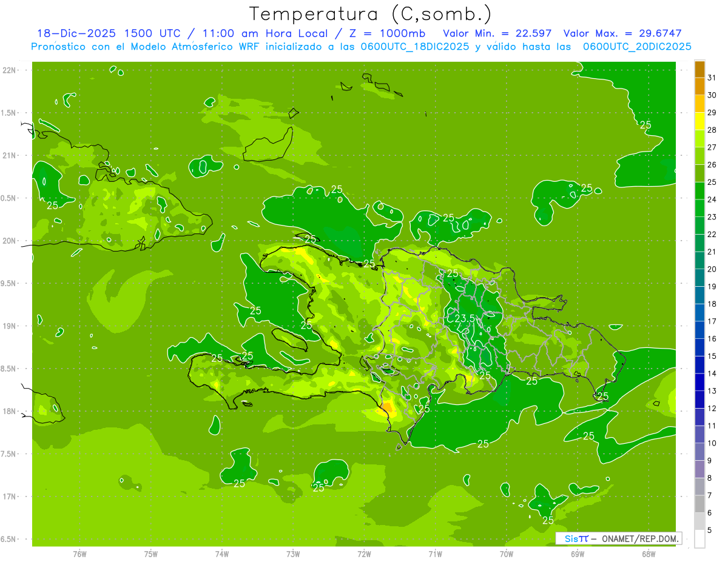
Task: Click the "18N" latitude axis label
Action: click(x=9, y=411)
